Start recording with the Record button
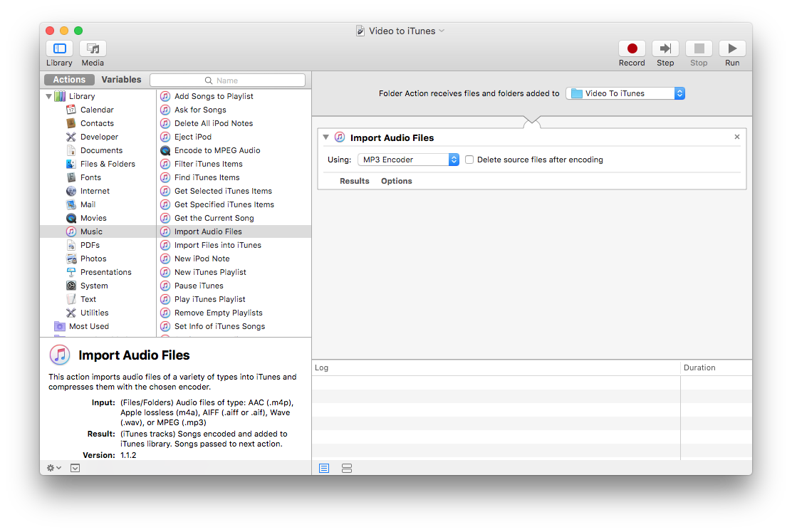792x532 pixels. click(632, 48)
